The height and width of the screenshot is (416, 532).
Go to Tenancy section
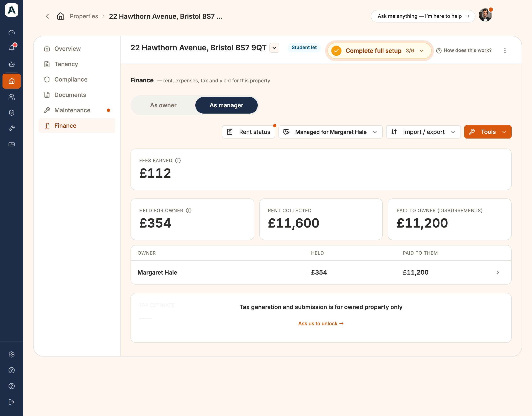[x=77, y=64]
